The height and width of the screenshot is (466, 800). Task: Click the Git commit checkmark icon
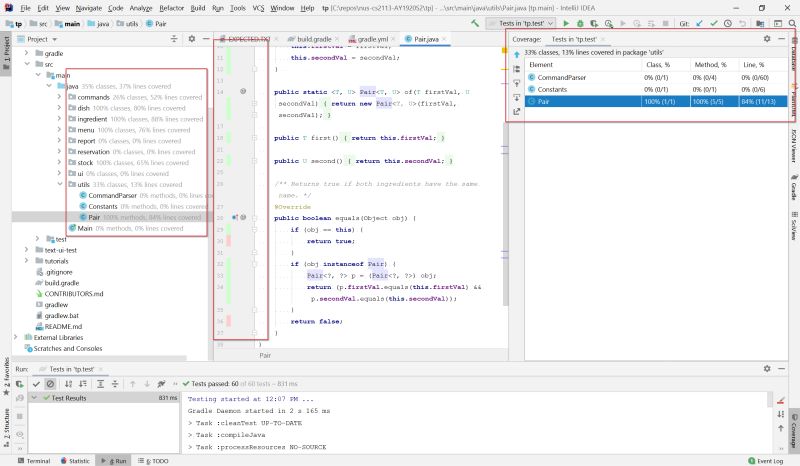(x=714, y=23)
